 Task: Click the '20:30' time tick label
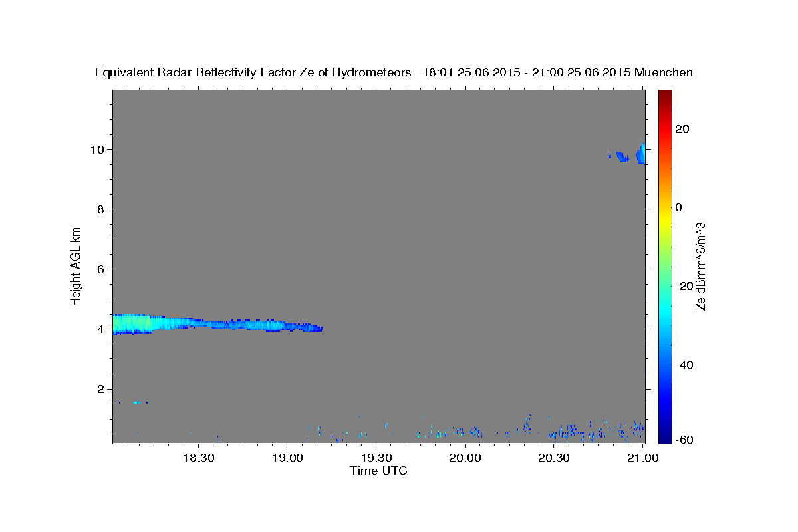pos(554,458)
